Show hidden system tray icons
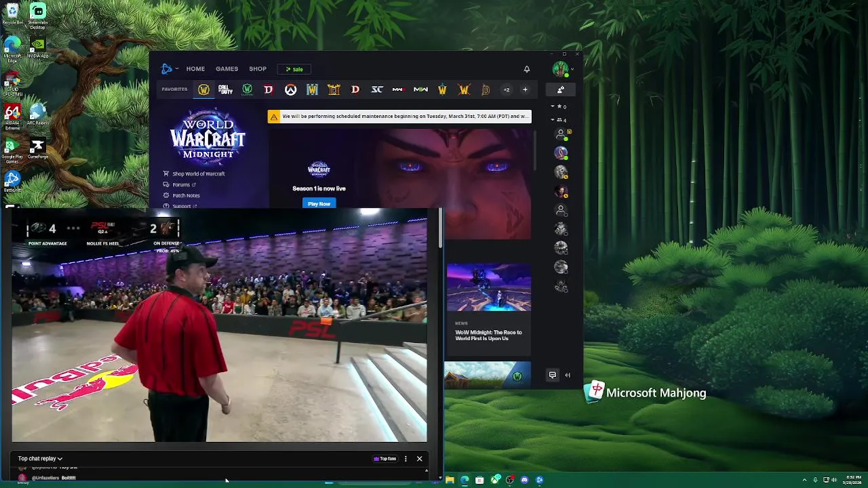868x488 pixels. point(806,480)
